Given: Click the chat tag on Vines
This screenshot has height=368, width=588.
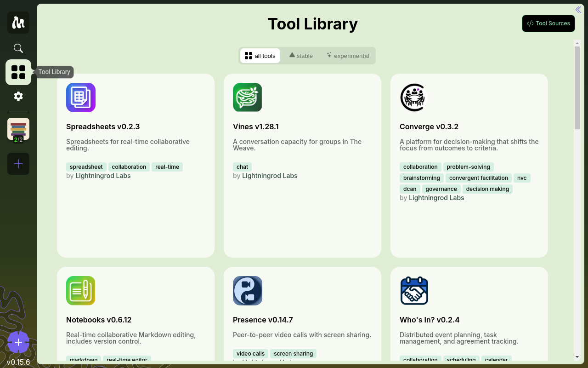Looking at the screenshot, I should [x=243, y=167].
